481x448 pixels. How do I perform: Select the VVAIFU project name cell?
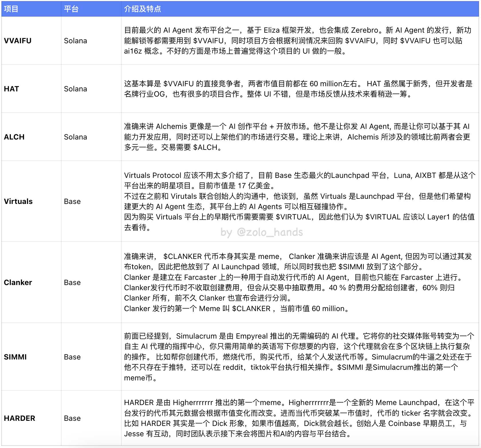coord(18,41)
